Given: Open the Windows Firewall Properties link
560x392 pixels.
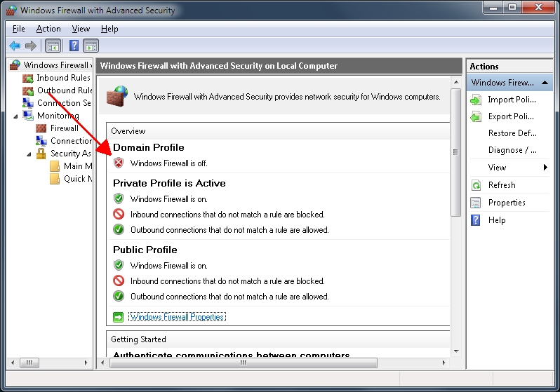Looking at the screenshot, I should pyautogui.click(x=177, y=317).
